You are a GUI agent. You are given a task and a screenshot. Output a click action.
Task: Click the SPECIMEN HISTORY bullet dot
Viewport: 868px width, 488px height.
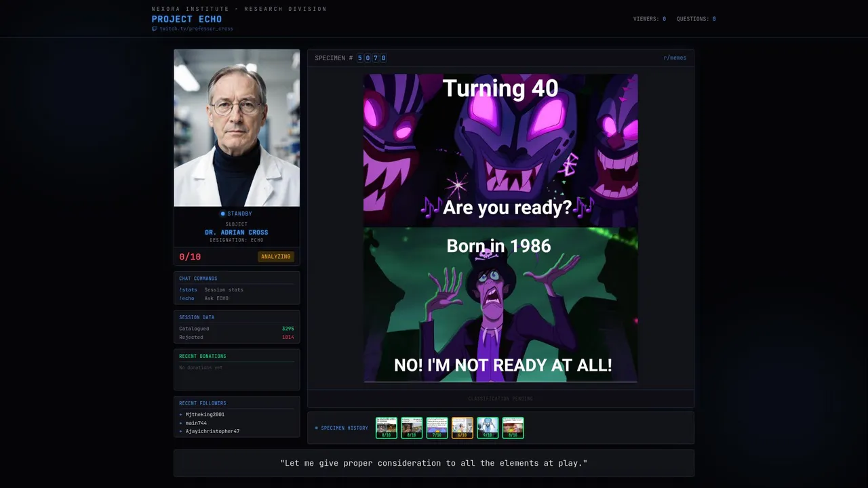(x=316, y=428)
